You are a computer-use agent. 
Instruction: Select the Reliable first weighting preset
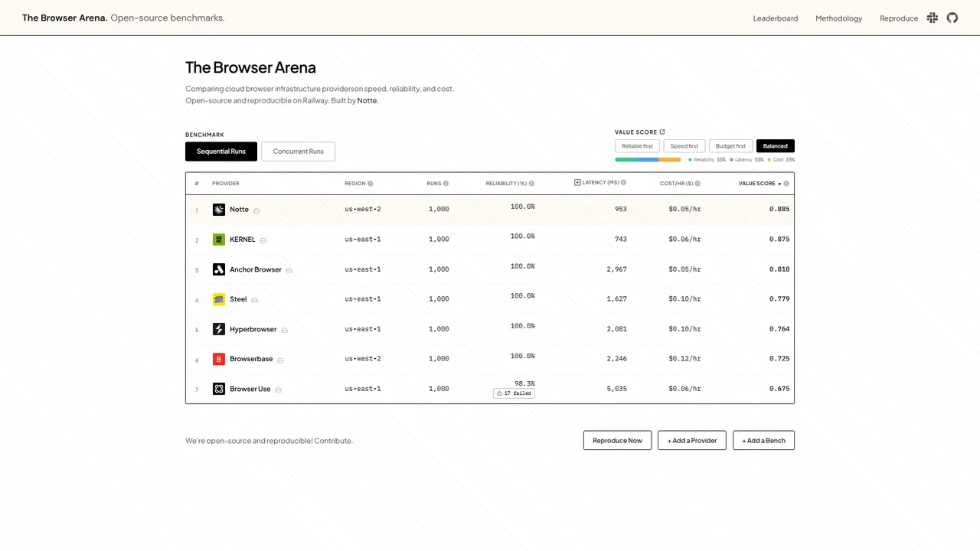[637, 145]
